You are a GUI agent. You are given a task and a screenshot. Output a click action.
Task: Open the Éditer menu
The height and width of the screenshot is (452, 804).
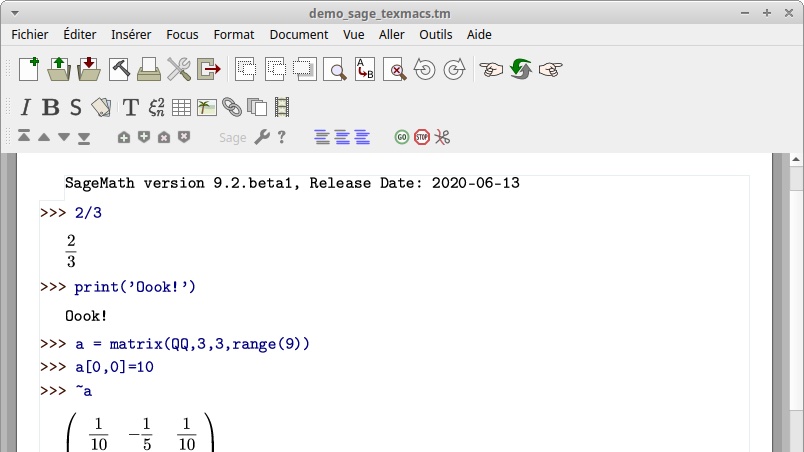(x=79, y=35)
